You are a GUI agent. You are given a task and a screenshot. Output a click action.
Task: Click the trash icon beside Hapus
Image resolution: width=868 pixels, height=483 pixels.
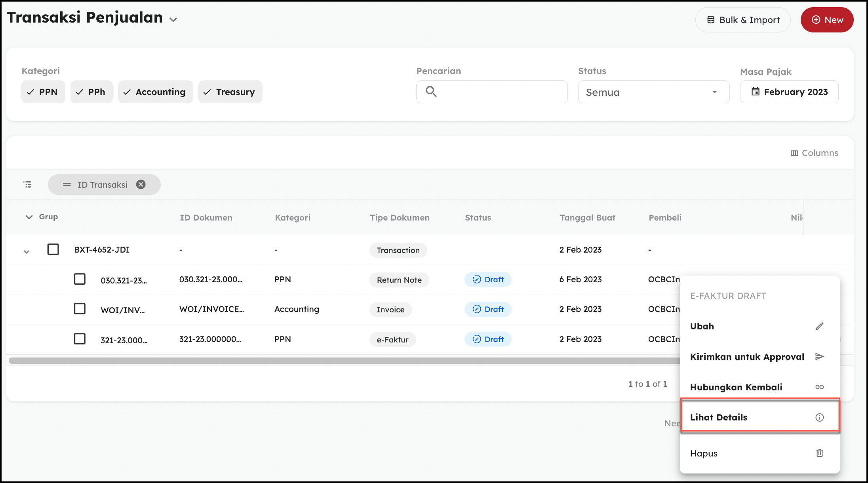click(819, 453)
